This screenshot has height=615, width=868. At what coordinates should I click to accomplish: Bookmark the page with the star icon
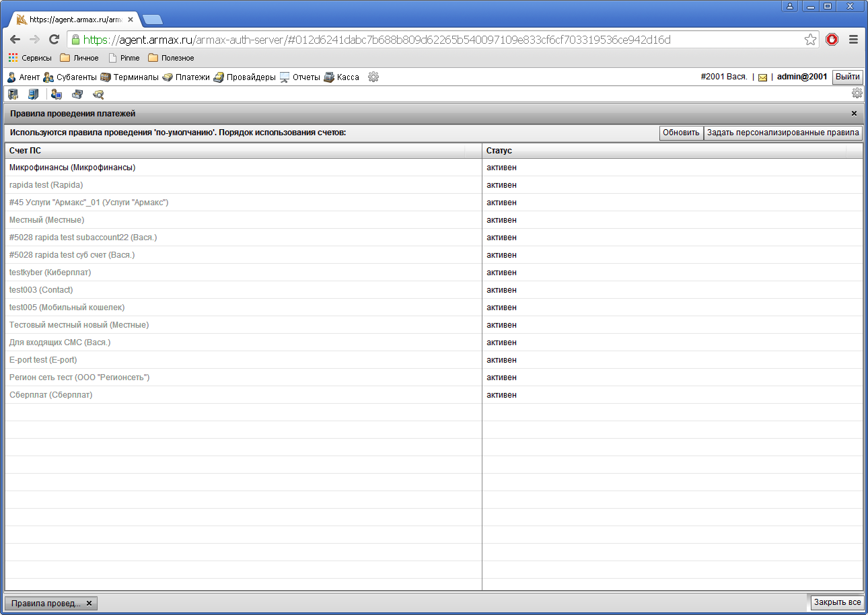pos(810,40)
